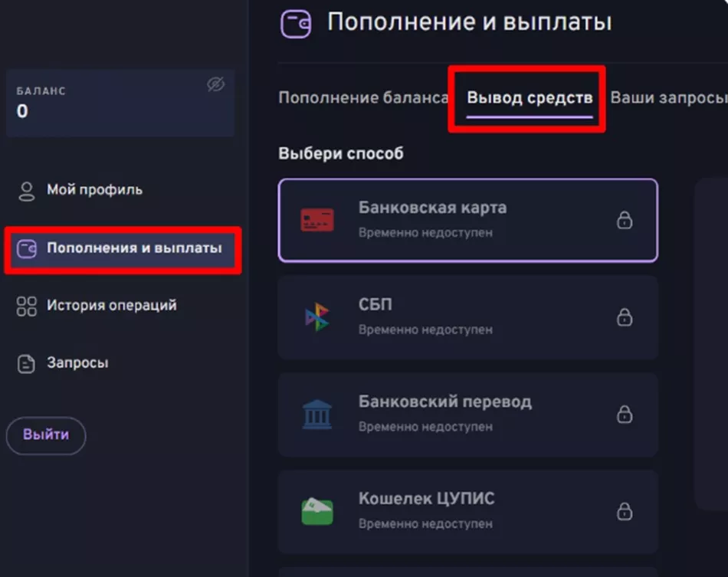Click the lock icon on СБП row

625,317
